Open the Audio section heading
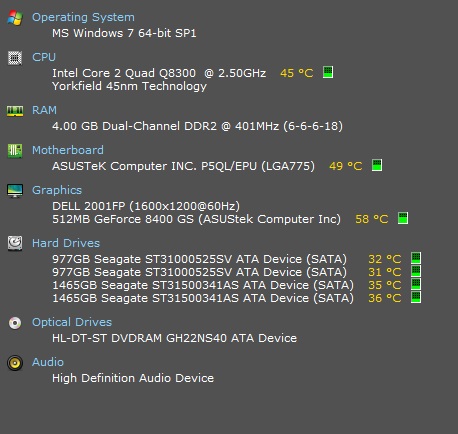 (x=48, y=362)
